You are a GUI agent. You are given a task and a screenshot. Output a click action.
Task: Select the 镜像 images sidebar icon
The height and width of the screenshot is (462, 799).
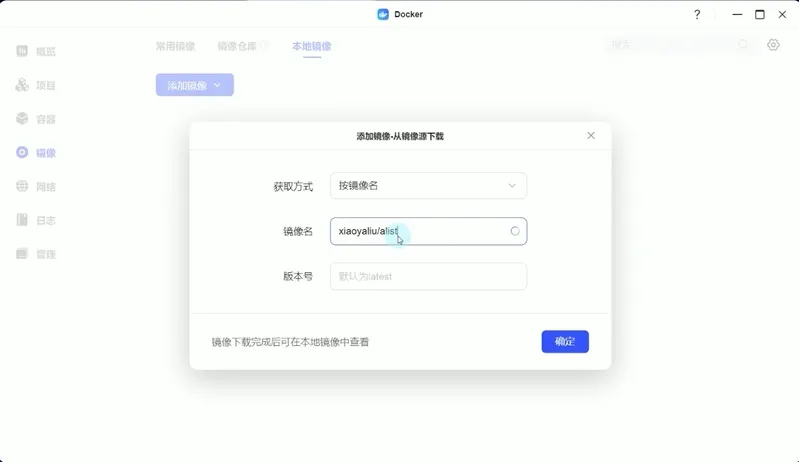pos(22,153)
